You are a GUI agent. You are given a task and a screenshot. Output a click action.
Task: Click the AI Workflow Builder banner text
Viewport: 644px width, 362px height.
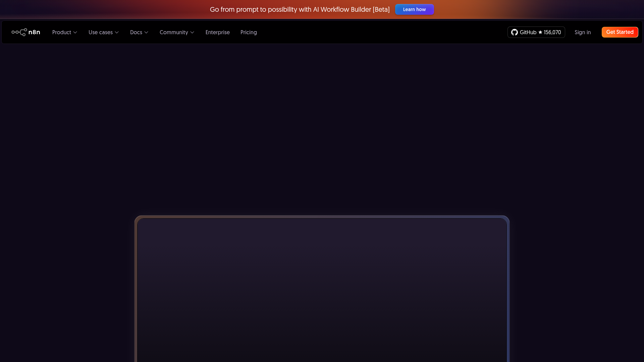coord(300,9)
